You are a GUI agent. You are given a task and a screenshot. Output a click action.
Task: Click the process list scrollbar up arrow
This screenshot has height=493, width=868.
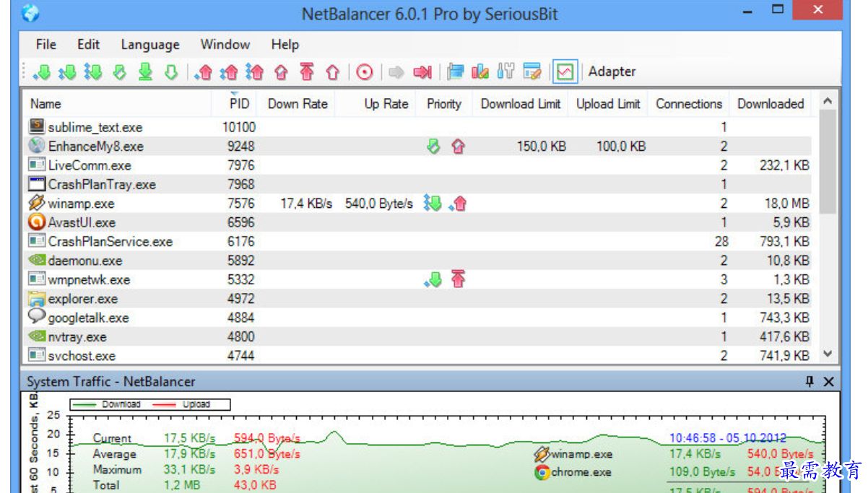point(828,101)
